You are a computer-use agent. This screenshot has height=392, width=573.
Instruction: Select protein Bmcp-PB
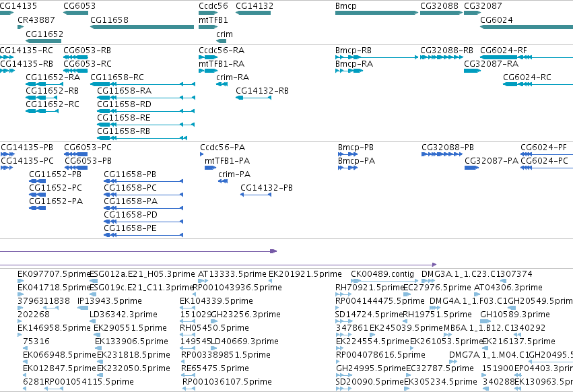click(x=348, y=154)
